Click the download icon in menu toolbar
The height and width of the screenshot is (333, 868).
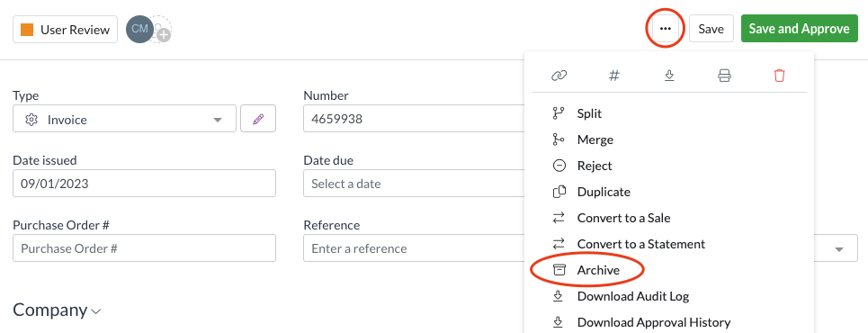(668, 76)
